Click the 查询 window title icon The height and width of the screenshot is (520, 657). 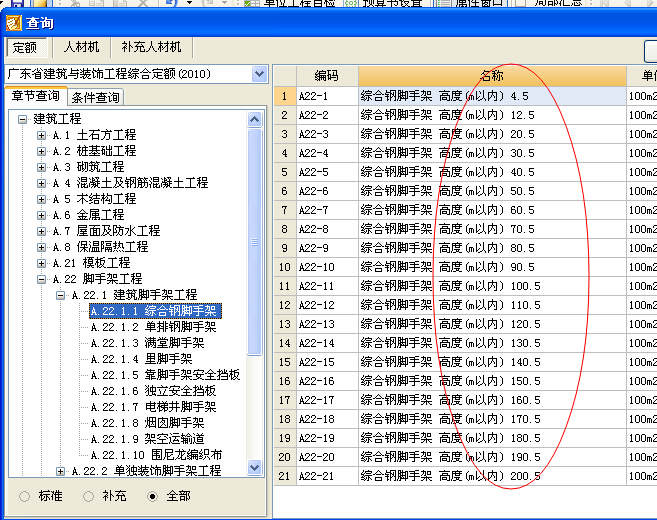pyautogui.click(x=13, y=23)
